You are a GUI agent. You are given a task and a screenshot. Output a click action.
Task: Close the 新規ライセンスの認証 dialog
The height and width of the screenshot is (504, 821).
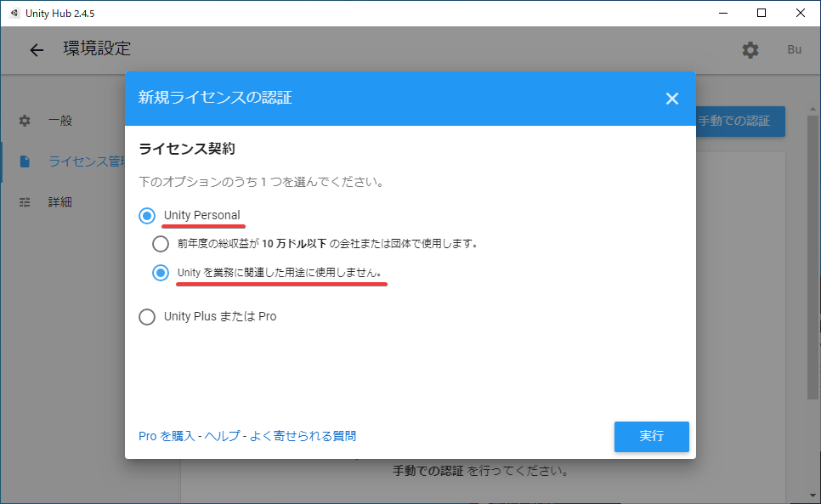(x=672, y=98)
